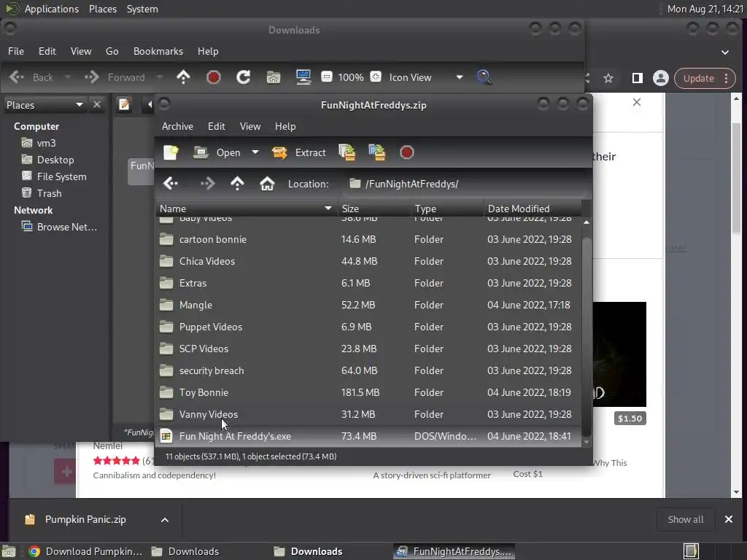Click Show all downloads button

[686, 519]
